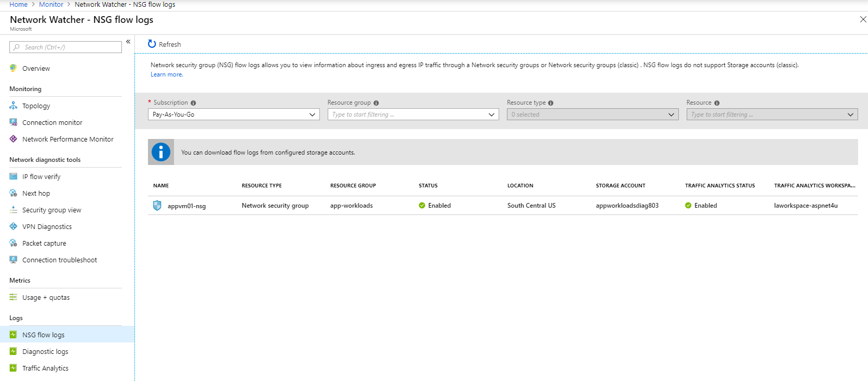This screenshot has height=381, width=868.
Task: Open the Resource group filter dropdown
Action: tap(413, 115)
